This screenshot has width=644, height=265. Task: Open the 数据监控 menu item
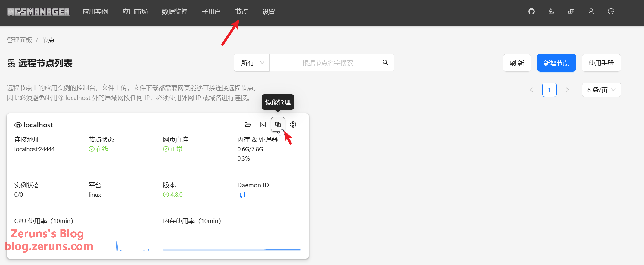click(175, 12)
